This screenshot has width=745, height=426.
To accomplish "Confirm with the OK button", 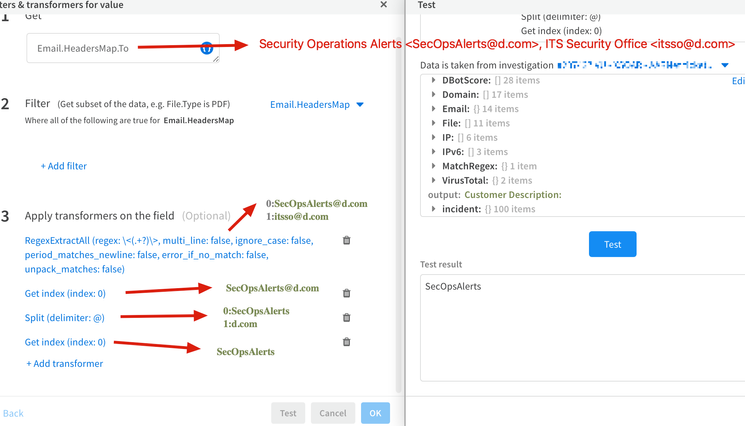I will click(375, 413).
